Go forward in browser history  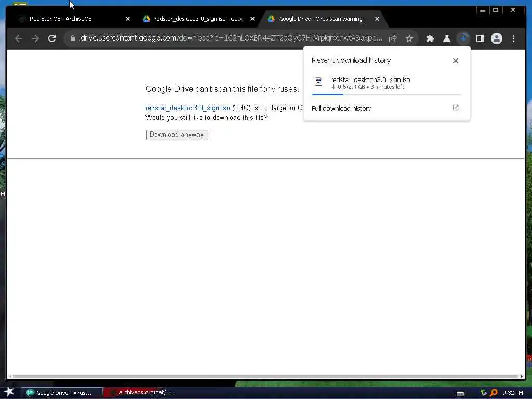click(35, 38)
